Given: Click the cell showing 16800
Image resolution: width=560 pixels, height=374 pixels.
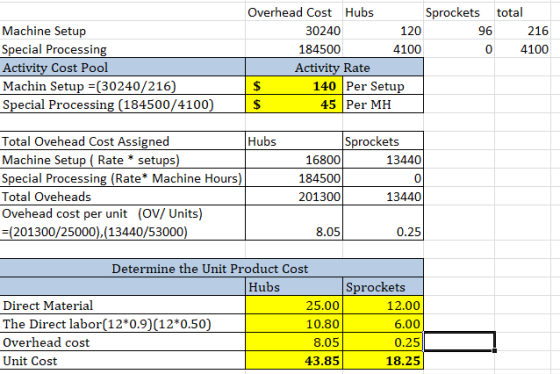Looking at the screenshot, I should [294, 160].
